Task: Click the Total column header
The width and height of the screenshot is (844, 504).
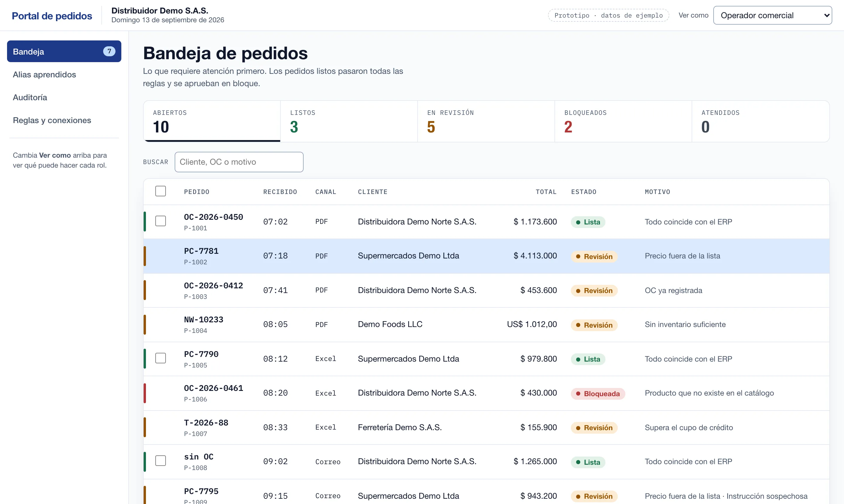Action: (546, 192)
